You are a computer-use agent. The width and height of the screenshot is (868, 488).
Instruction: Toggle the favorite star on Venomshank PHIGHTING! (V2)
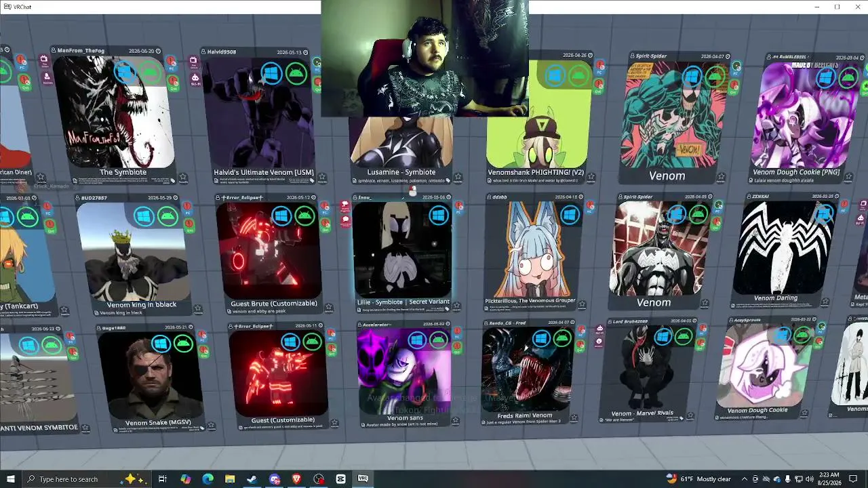591,178
